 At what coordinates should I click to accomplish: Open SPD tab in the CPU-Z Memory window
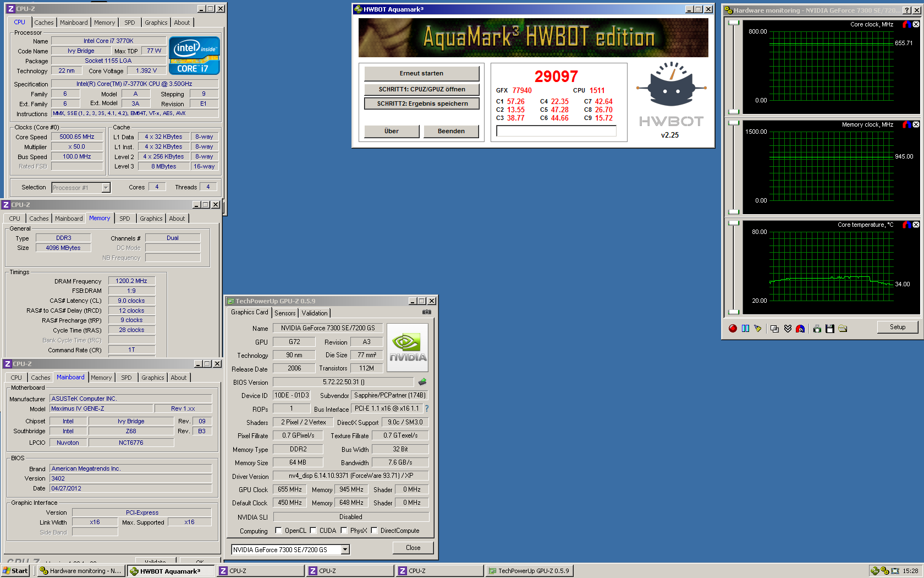[x=125, y=219]
